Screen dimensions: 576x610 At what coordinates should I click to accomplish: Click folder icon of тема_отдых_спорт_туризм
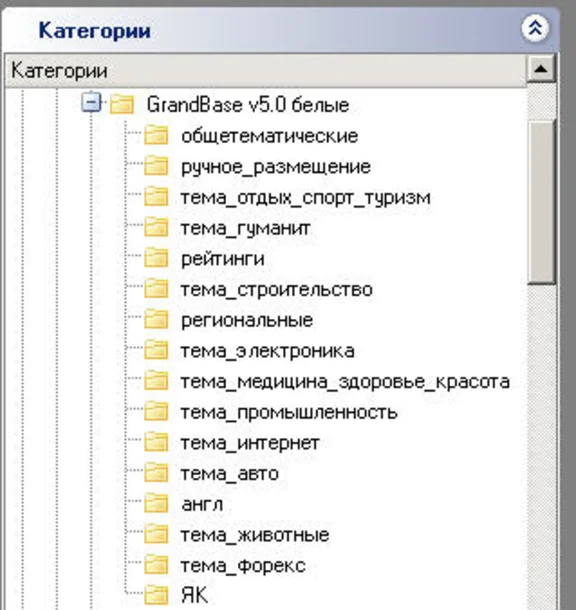pyautogui.click(x=156, y=196)
